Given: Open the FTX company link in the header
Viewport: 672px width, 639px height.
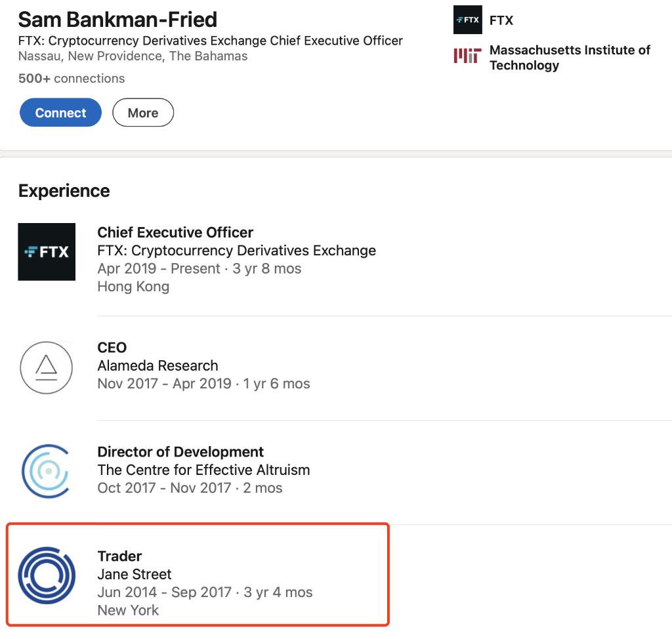Looking at the screenshot, I should (501, 20).
